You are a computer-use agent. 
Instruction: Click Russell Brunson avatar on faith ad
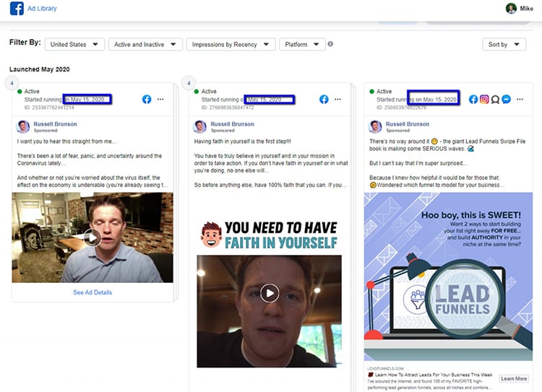pos(199,127)
